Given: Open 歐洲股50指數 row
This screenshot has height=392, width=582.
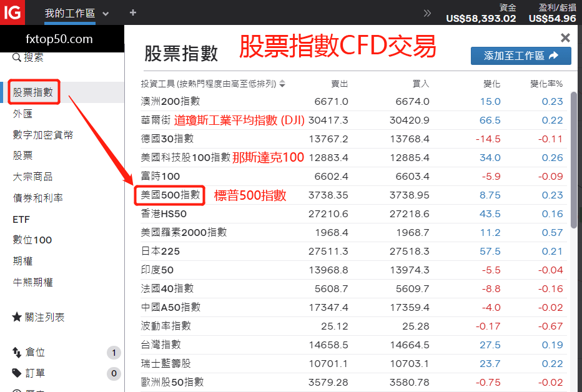Looking at the screenshot, I should tap(353, 383).
